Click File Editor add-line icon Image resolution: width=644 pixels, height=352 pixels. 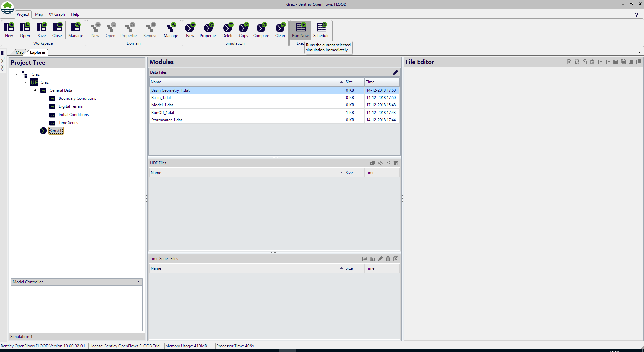click(600, 62)
